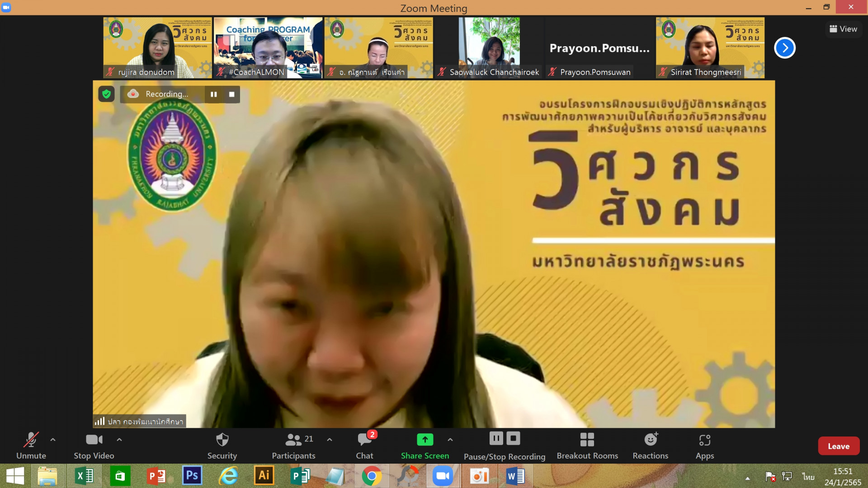Pause recording in the bottom toolbar
This screenshot has height=488, width=868.
pos(496,438)
